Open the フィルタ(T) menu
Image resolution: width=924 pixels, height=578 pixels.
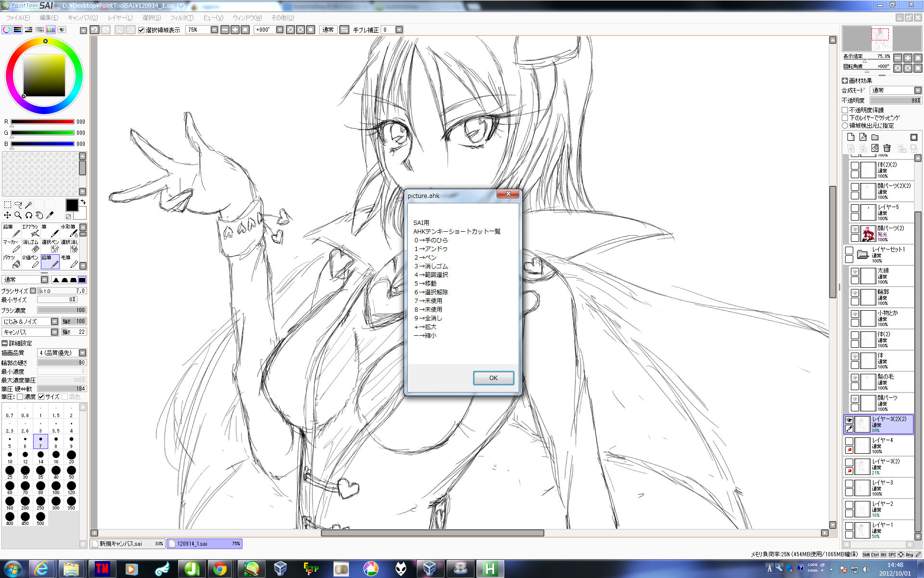(x=181, y=18)
